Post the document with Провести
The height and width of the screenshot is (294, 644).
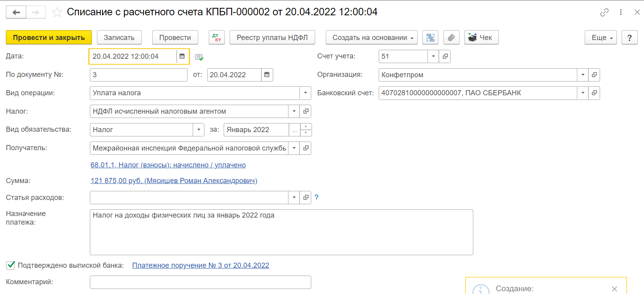point(175,38)
